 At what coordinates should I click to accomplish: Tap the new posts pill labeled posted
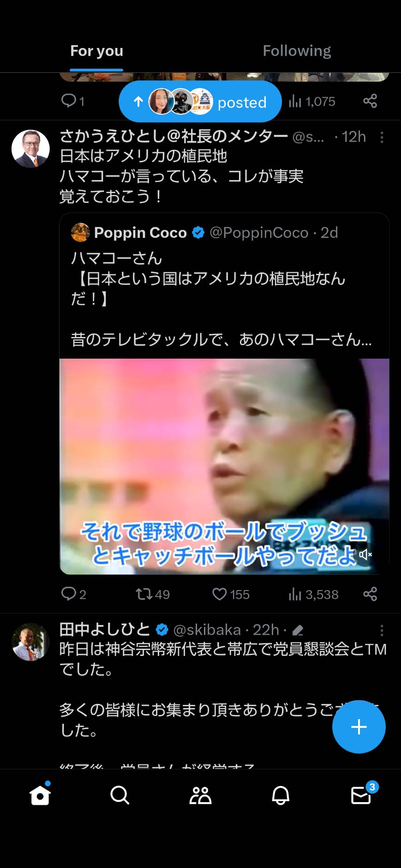pos(200,101)
